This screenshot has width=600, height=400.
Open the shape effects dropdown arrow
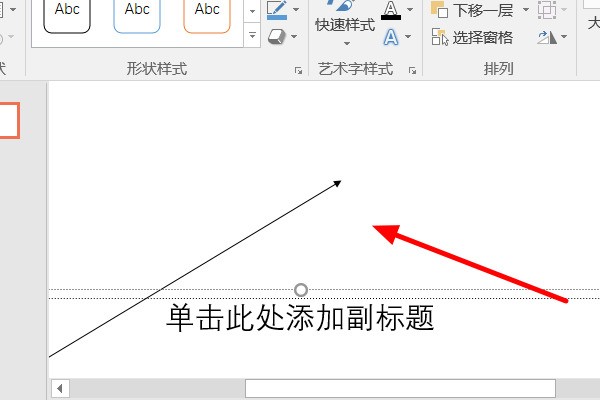[x=294, y=37]
